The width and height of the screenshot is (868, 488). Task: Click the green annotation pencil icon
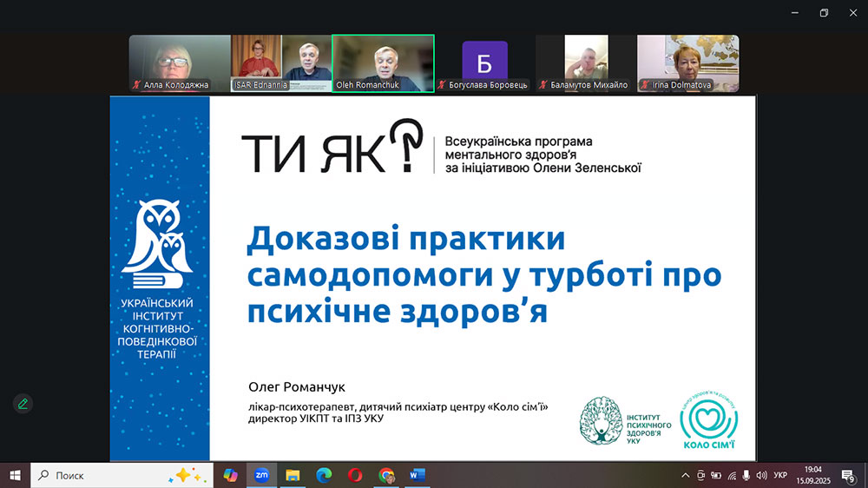tap(23, 403)
